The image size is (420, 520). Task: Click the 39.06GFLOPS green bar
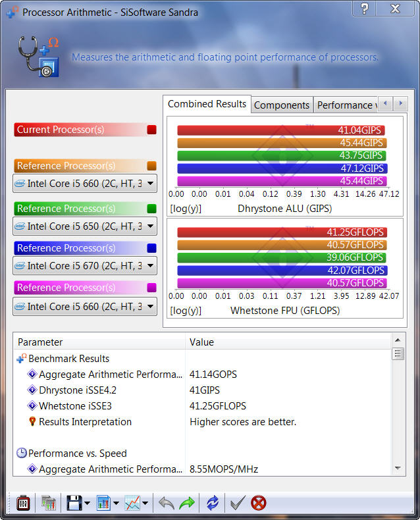tap(282, 257)
